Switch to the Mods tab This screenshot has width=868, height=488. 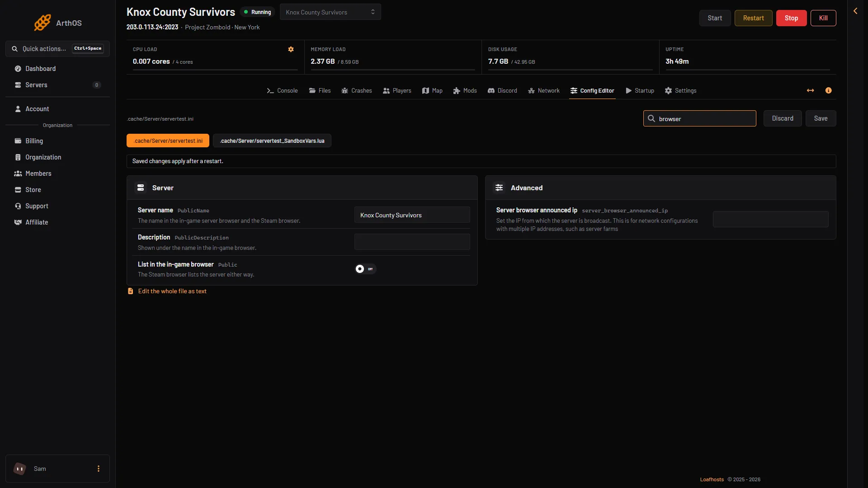465,91
